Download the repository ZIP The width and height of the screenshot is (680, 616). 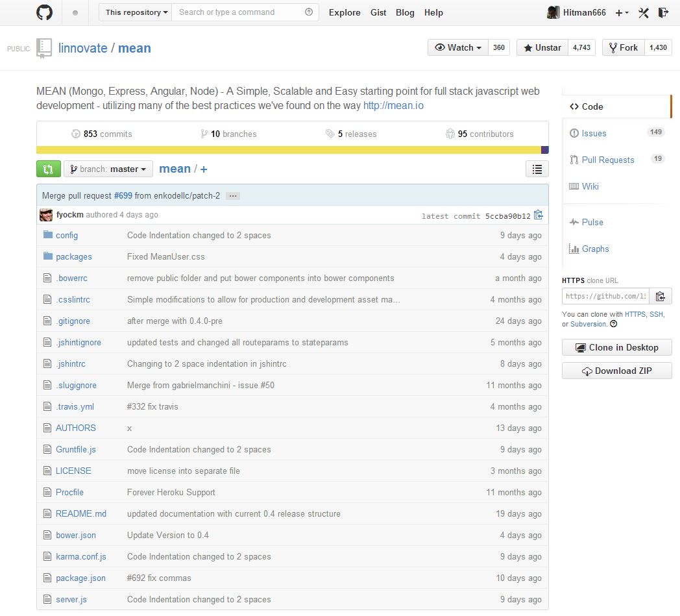616,371
